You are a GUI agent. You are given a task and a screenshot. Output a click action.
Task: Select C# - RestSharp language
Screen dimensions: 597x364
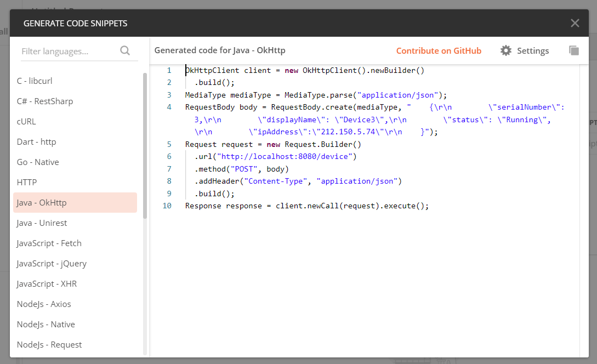[x=75, y=101]
